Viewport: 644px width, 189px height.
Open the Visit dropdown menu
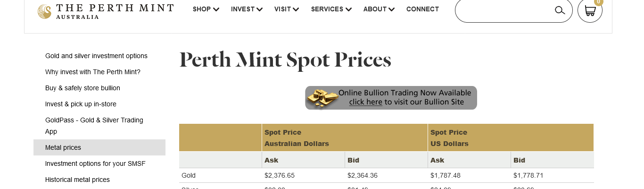286,9
